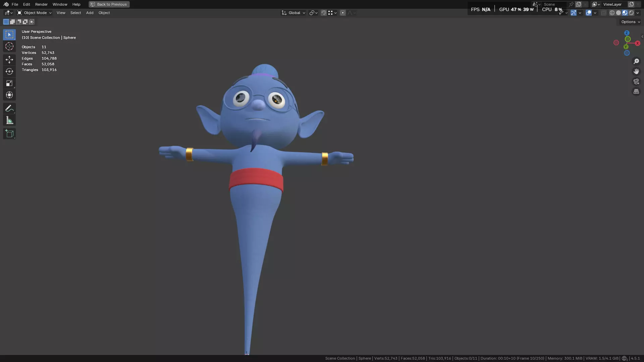
Task: Pin the scene with the pin icon
Action: point(571,4)
